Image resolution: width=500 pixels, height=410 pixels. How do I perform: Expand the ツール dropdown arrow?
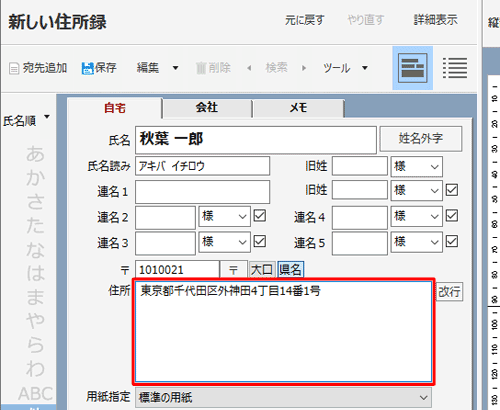365,68
